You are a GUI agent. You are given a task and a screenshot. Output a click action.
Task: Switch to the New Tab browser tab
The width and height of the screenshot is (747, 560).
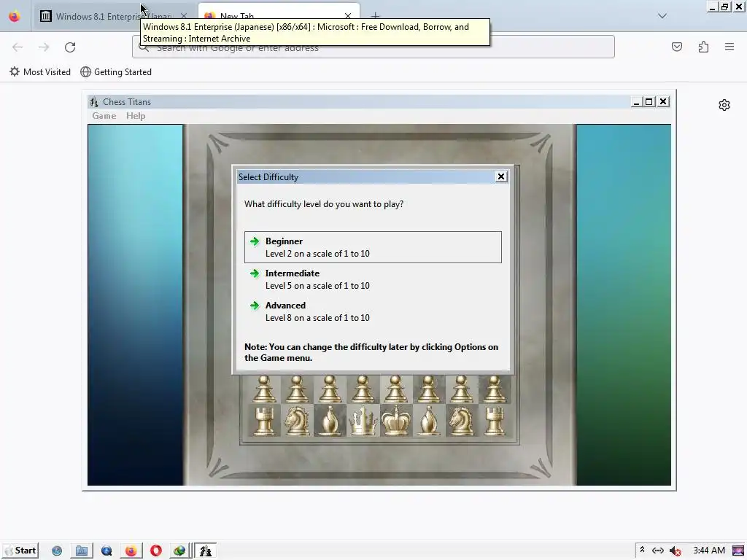coord(279,16)
